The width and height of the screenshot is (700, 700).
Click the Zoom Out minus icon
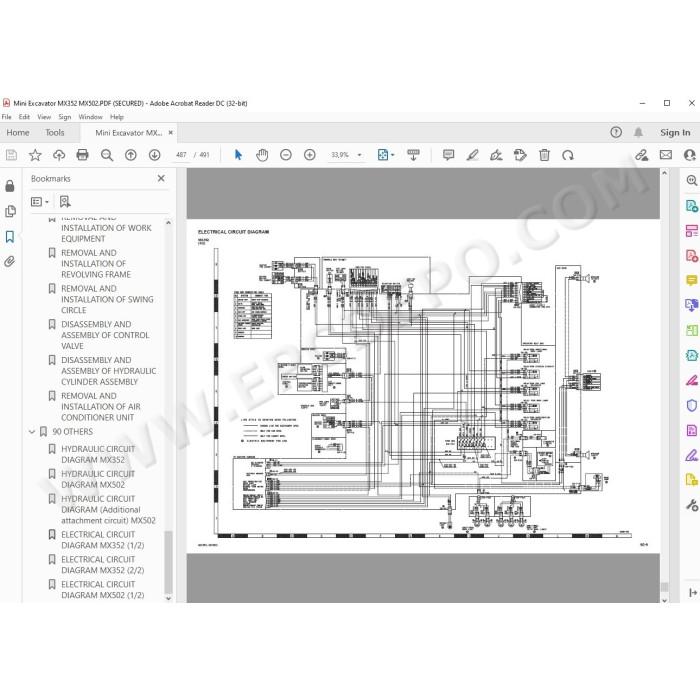click(x=286, y=155)
